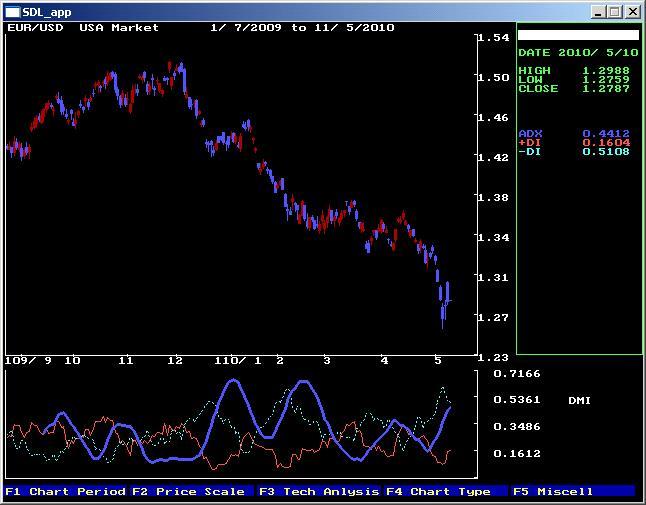Click the USA Market label
Image resolution: width=646 pixels, height=505 pixels.
[119, 28]
